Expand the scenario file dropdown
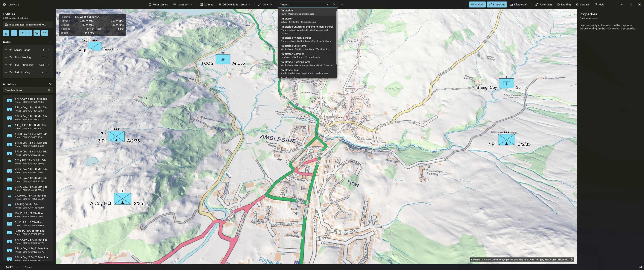 [x=28, y=25]
